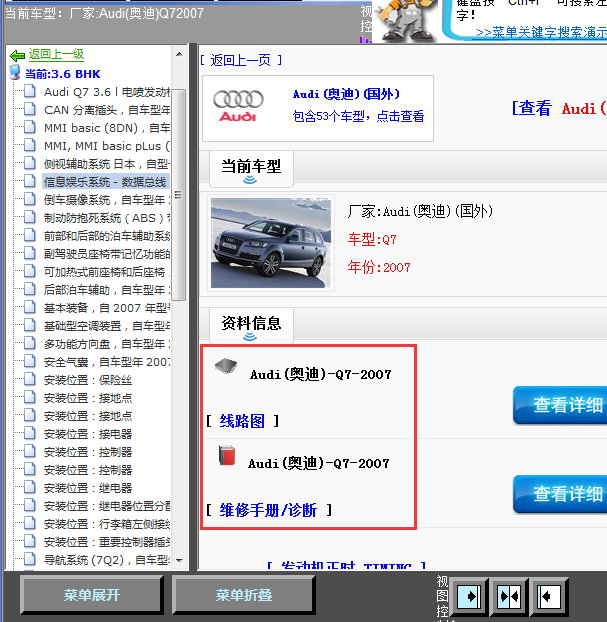Viewport: 607px width, 622px height.
Task: Select the 当前:3.6 BHK root node icon
Action: (x=15, y=73)
